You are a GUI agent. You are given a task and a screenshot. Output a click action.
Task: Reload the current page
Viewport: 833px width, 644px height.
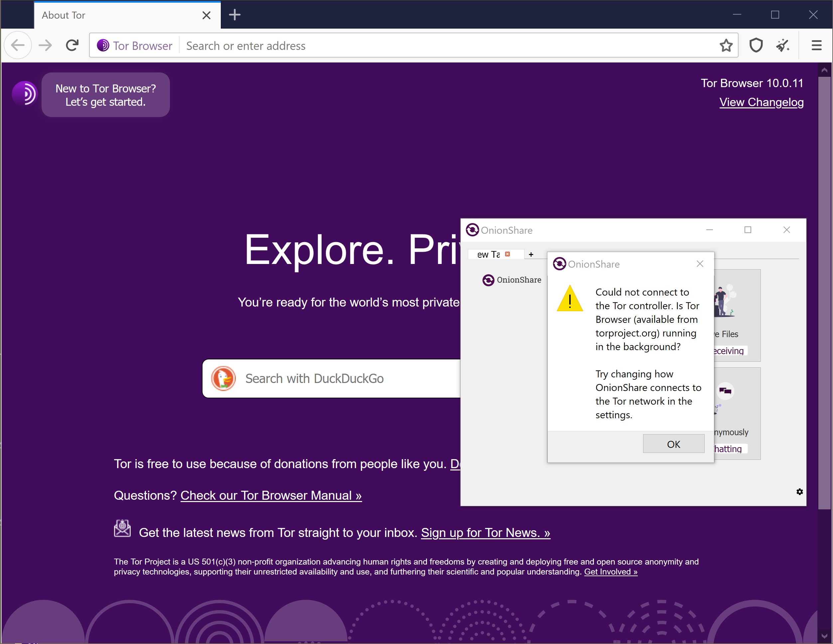tap(72, 45)
